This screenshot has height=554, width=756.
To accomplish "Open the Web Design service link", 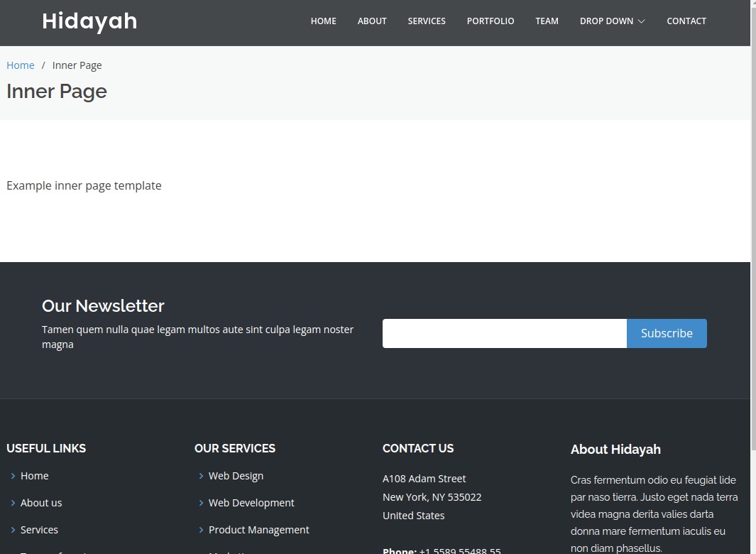I will pos(236,476).
